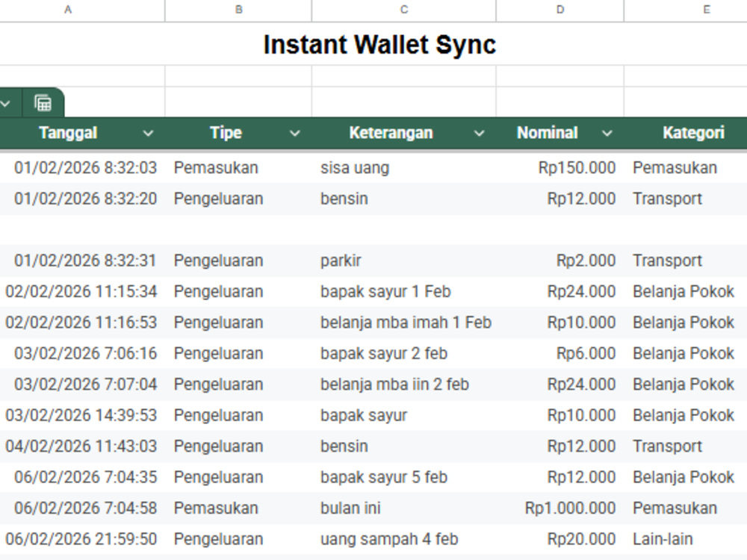Click Belanja Pokok in 'bapak sayur 5 feb' row
Viewport: 747px width, 560px height.
[x=686, y=477]
